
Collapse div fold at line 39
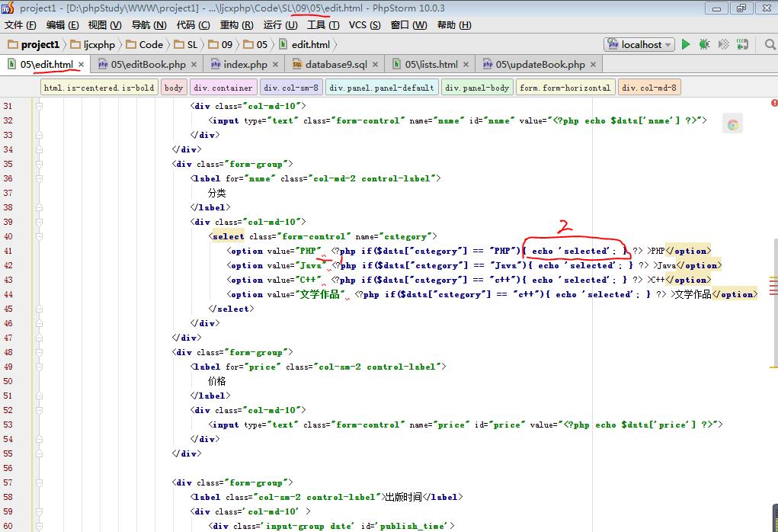coord(39,222)
